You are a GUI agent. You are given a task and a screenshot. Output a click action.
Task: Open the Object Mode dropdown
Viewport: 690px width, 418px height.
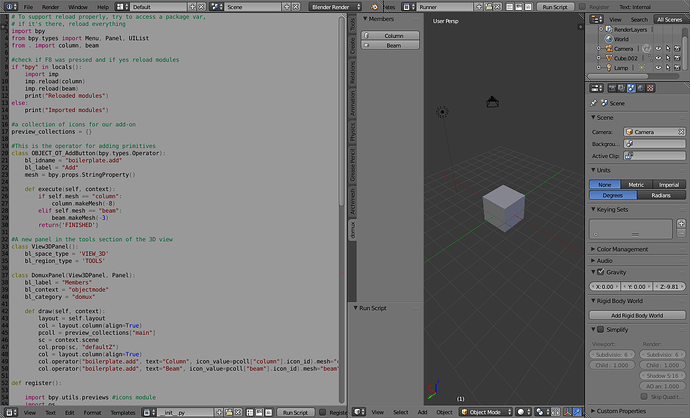486,412
